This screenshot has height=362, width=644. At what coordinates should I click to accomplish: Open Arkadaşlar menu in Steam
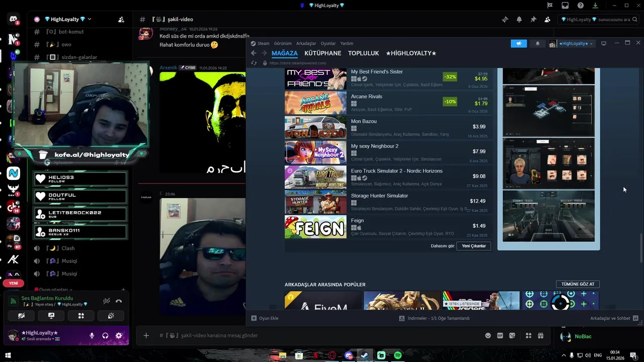tap(306, 44)
